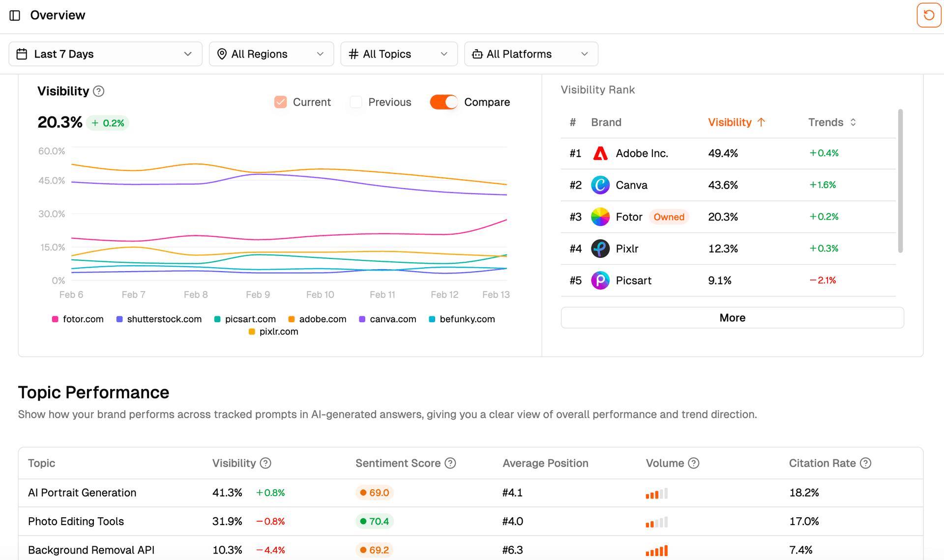This screenshot has width=944, height=560.
Task: Click the Picsart brand logo
Action: pyautogui.click(x=600, y=280)
